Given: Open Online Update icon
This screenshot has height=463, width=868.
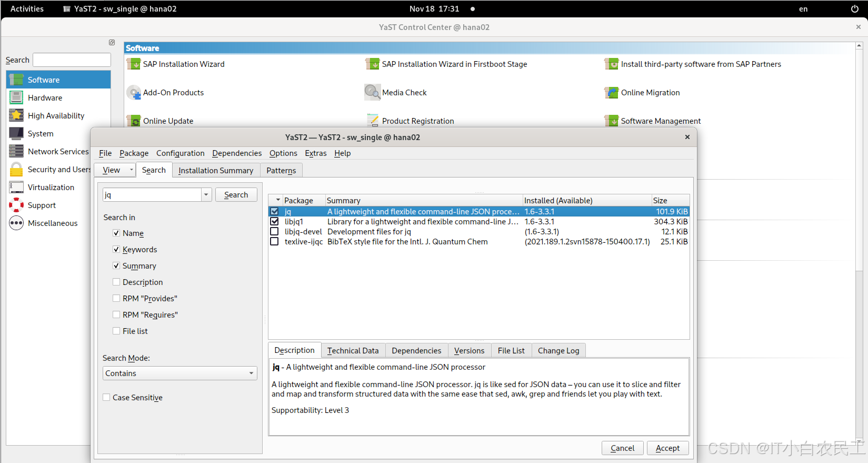Looking at the screenshot, I should point(134,121).
